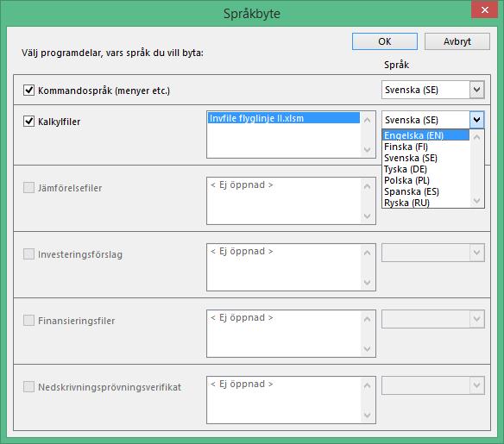This screenshot has width=504, height=444.
Task: Uncheck the Kommandospråk (menyer etc.) checkbox
Action: pyautogui.click(x=29, y=91)
